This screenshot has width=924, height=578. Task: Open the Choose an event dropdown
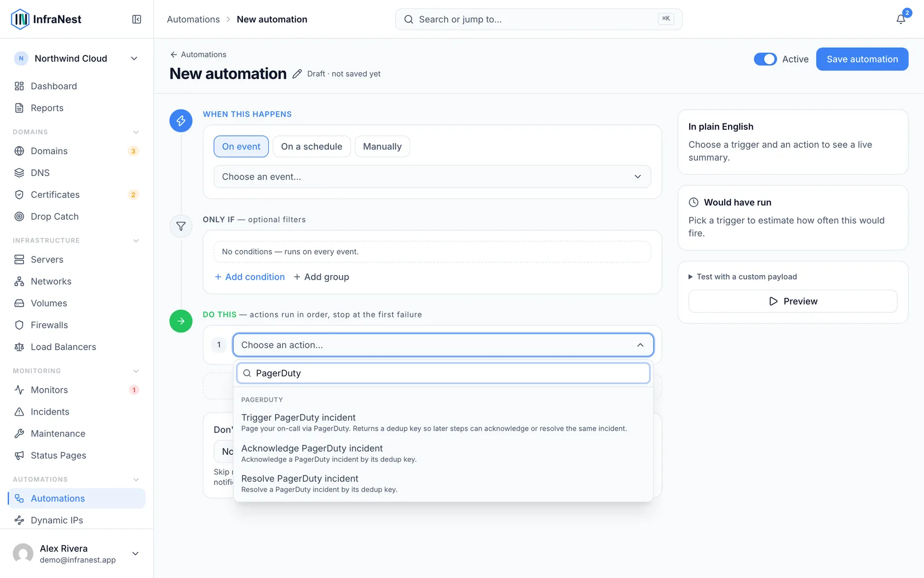click(432, 176)
